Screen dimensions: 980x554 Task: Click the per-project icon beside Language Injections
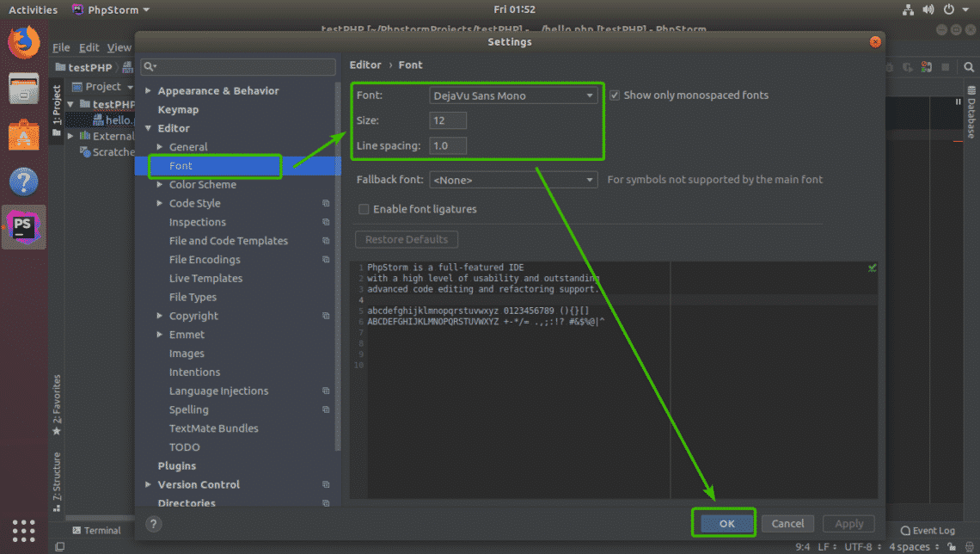pyautogui.click(x=326, y=391)
